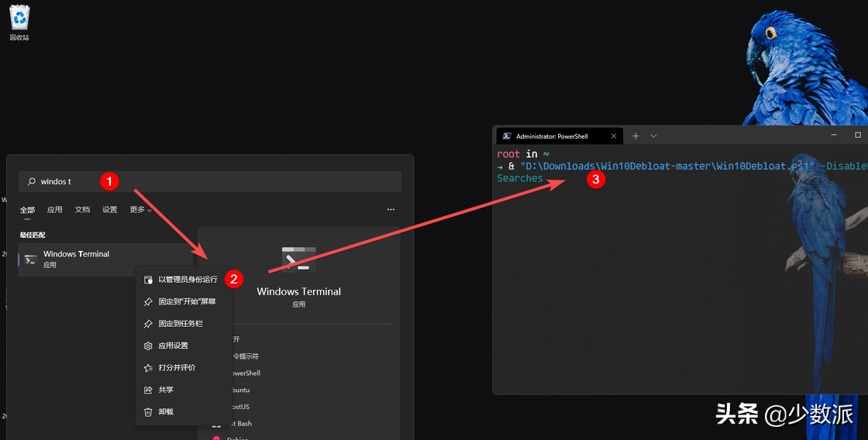
Task: Switch to the 文档 search filter tab
Action: 82,210
